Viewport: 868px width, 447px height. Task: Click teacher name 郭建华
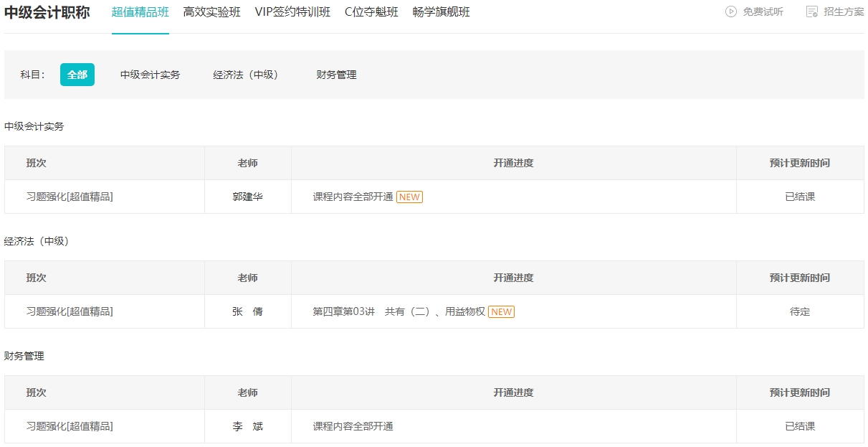(247, 197)
